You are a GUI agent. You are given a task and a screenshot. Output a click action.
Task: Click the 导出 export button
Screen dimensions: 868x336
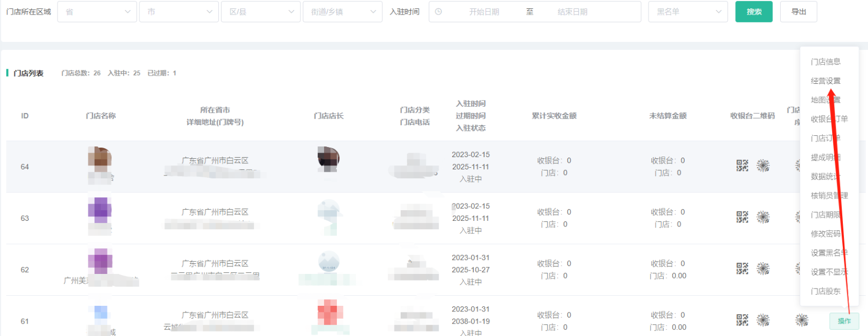pyautogui.click(x=798, y=12)
